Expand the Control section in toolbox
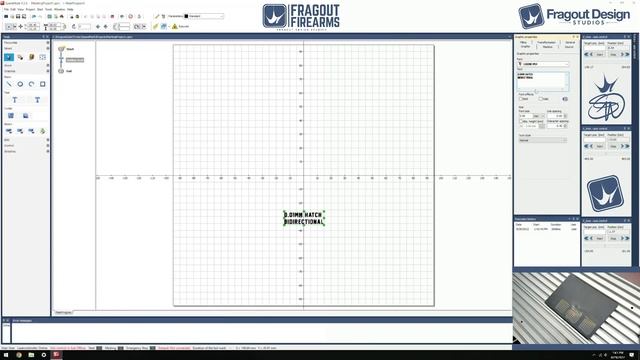 point(48,145)
